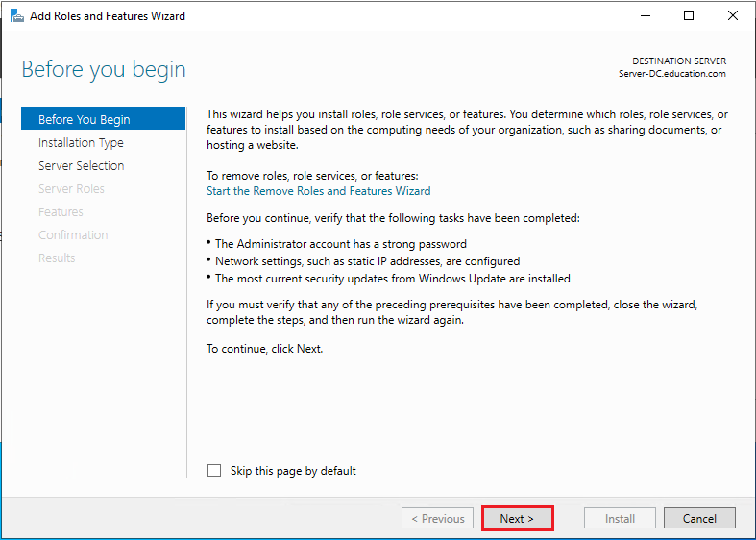Maximize the wizard window
Image resolution: width=756 pixels, height=540 pixels.
point(689,16)
